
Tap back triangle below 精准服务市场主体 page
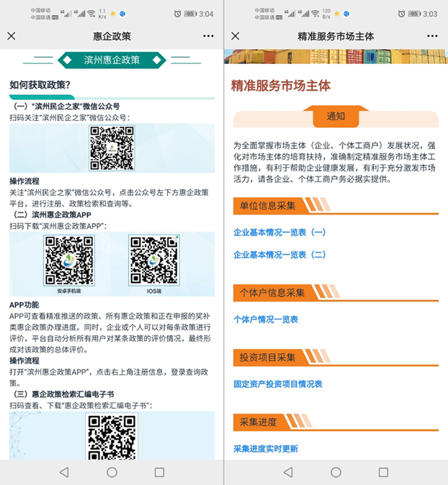pyautogui.click(x=288, y=472)
